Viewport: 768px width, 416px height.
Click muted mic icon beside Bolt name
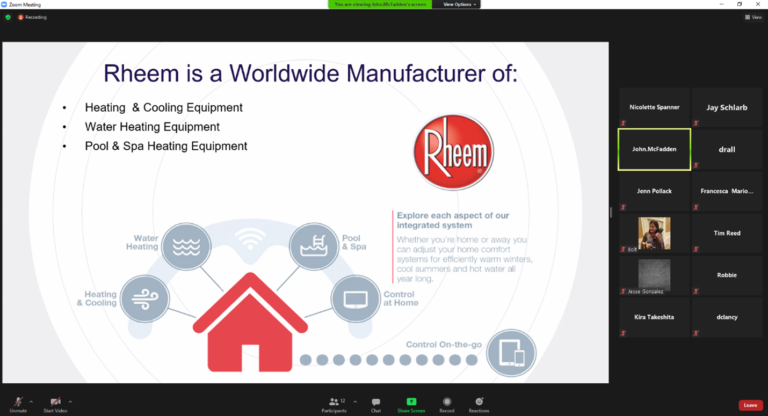624,249
